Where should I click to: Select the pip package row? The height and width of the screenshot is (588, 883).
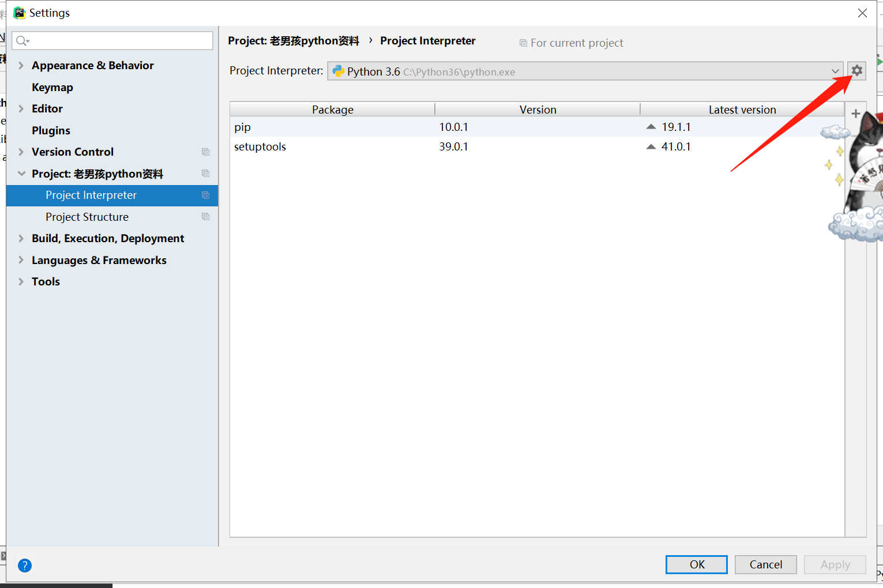(x=537, y=127)
